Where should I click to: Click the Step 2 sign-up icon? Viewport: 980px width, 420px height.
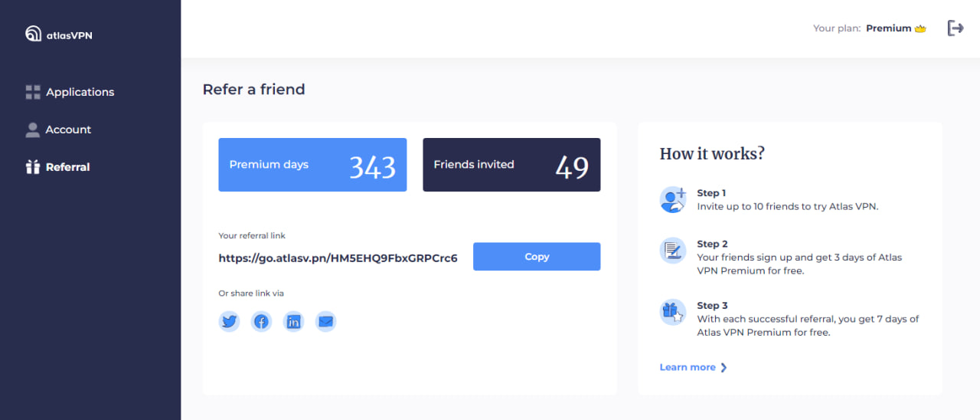[x=673, y=251]
